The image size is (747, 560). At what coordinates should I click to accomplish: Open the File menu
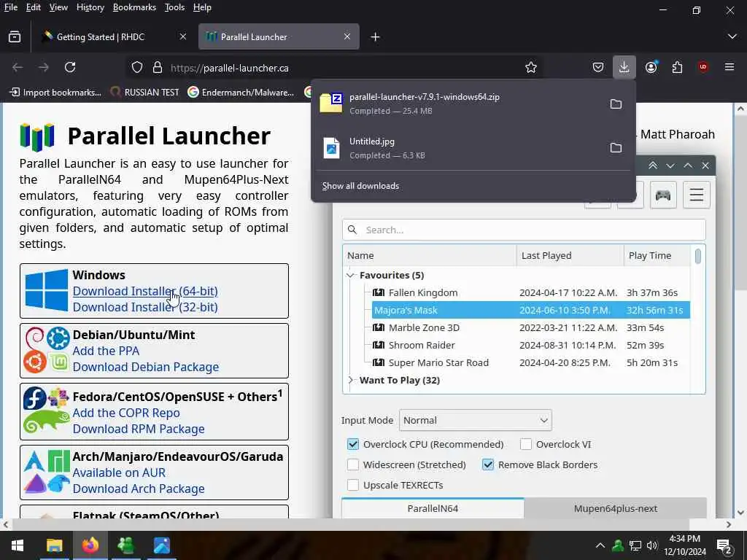point(11,7)
